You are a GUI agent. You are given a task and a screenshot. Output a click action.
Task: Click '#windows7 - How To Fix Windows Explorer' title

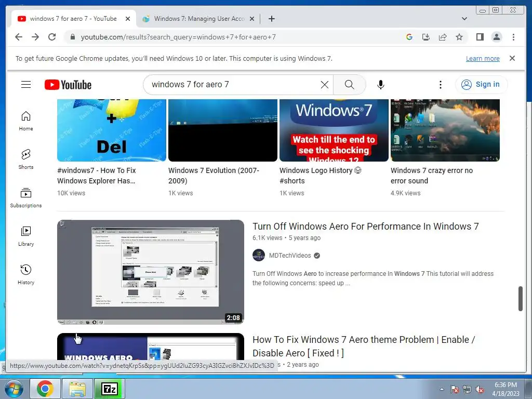(97, 176)
